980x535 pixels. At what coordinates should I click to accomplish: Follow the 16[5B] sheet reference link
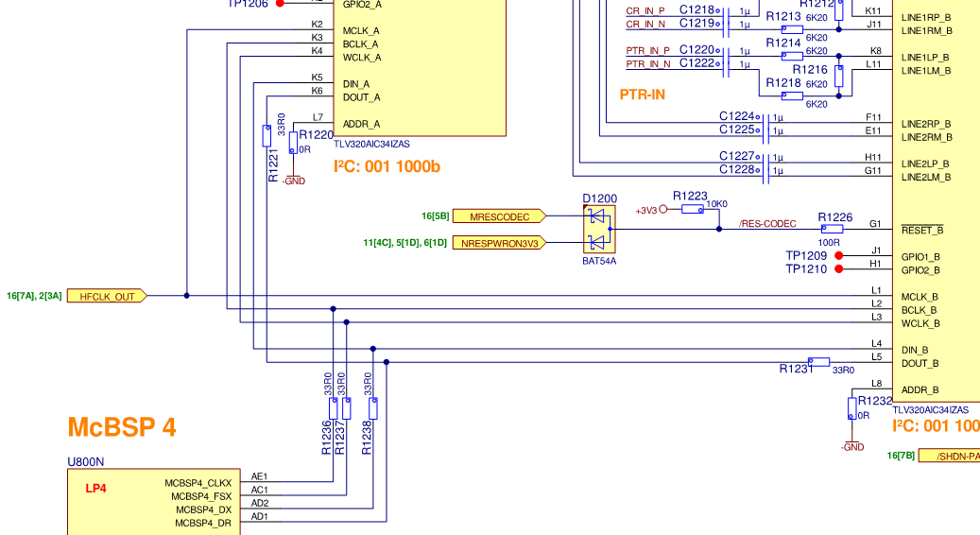[x=435, y=216]
